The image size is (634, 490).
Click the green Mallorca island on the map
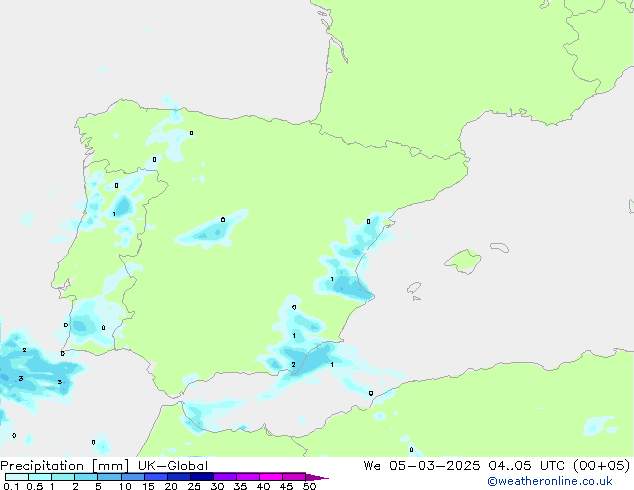pos(464,261)
